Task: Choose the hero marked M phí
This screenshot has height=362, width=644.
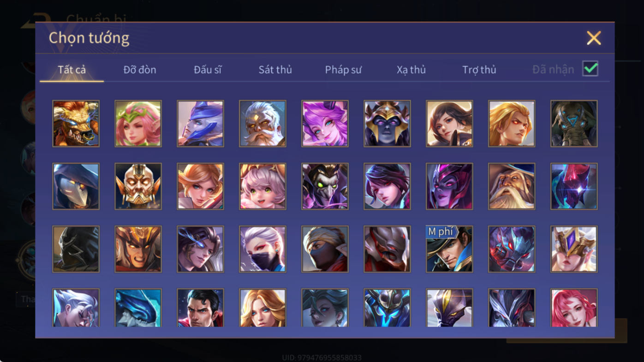Action: (x=449, y=249)
